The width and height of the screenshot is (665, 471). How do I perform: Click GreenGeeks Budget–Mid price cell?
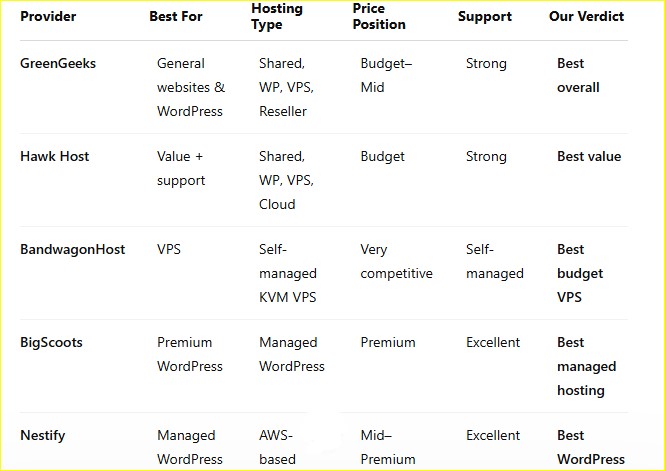click(x=386, y=75)
